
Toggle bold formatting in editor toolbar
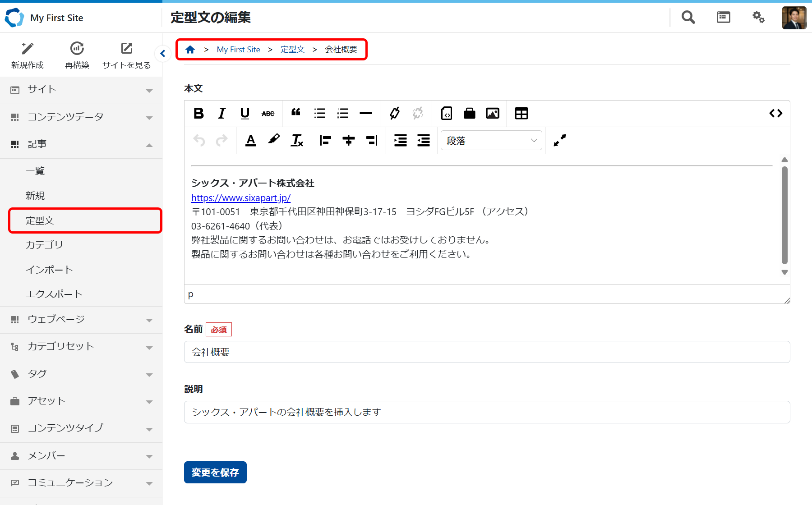pyautogui.click(x=198, y=114)
